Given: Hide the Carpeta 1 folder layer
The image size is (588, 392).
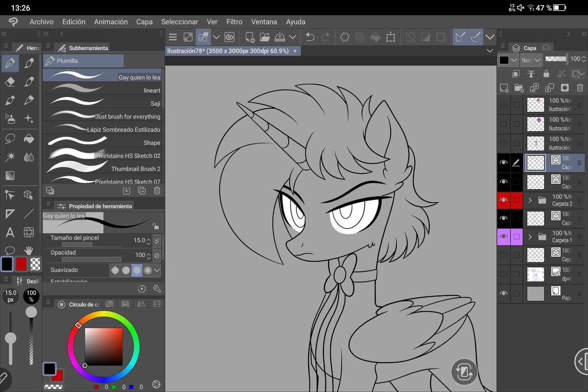Looking at the screenshot, I should point(503,237).
